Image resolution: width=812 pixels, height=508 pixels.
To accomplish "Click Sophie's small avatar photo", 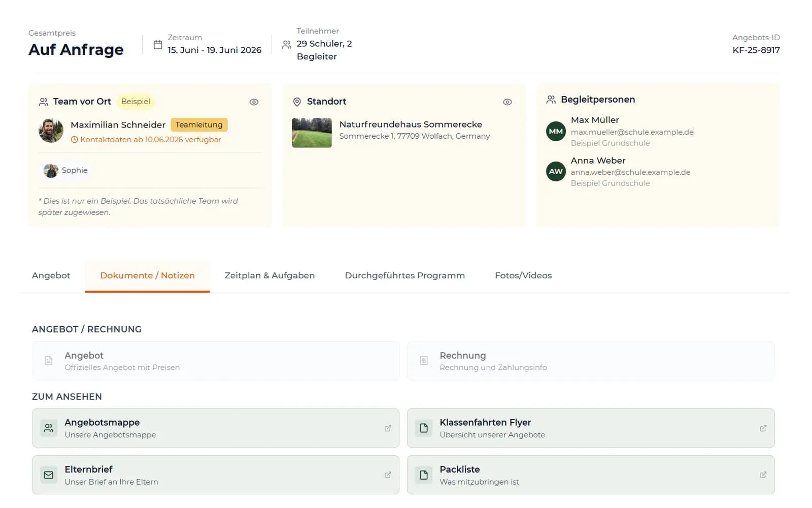I will [51, 171].
